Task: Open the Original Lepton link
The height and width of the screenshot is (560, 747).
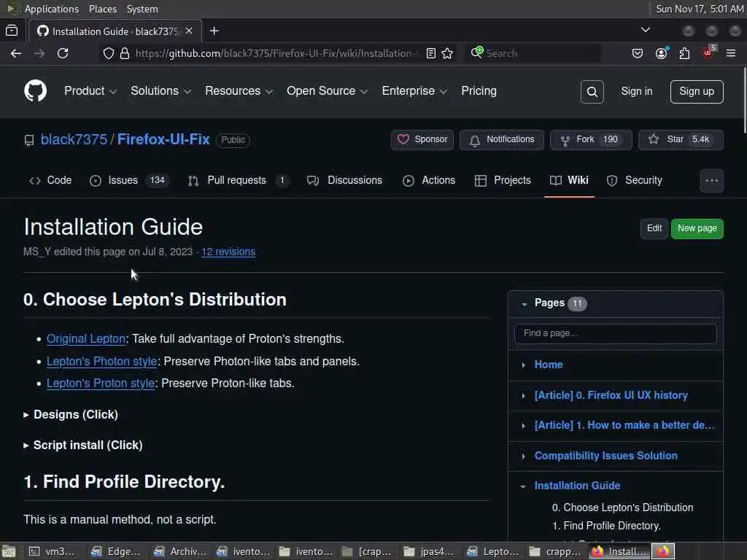Action: [86, 338]
